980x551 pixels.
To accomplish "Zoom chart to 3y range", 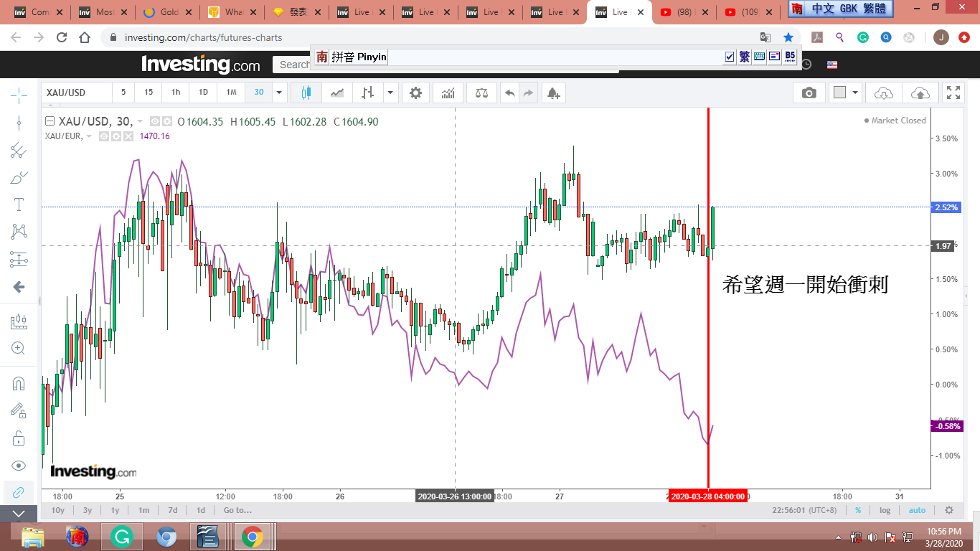I will [88, 510].
